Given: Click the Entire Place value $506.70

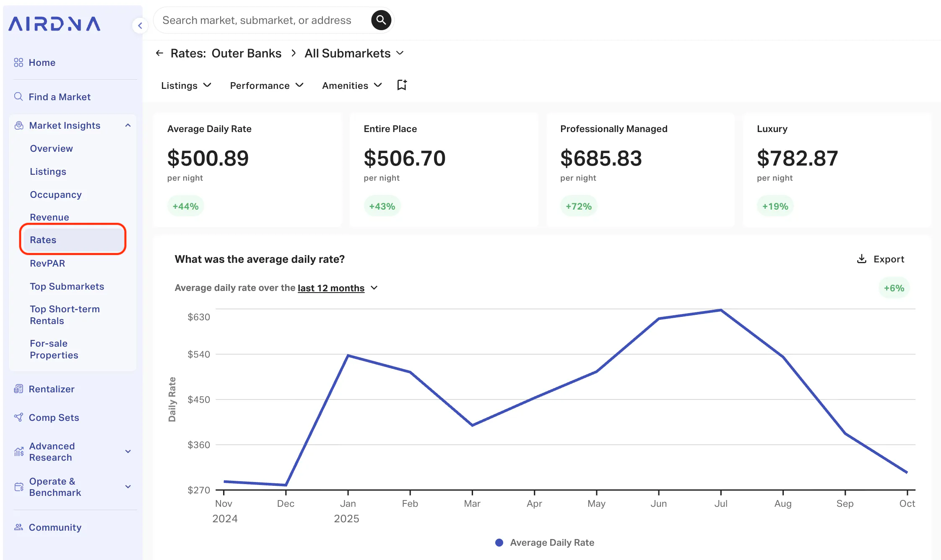Looking at the screenshot, I should point(405,158).
